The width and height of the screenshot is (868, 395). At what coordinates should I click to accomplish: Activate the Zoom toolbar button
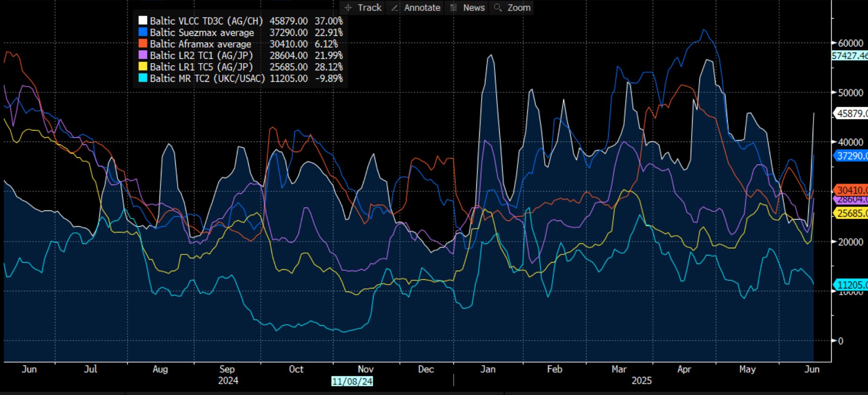pyautogui.click(x=512, y=8)
